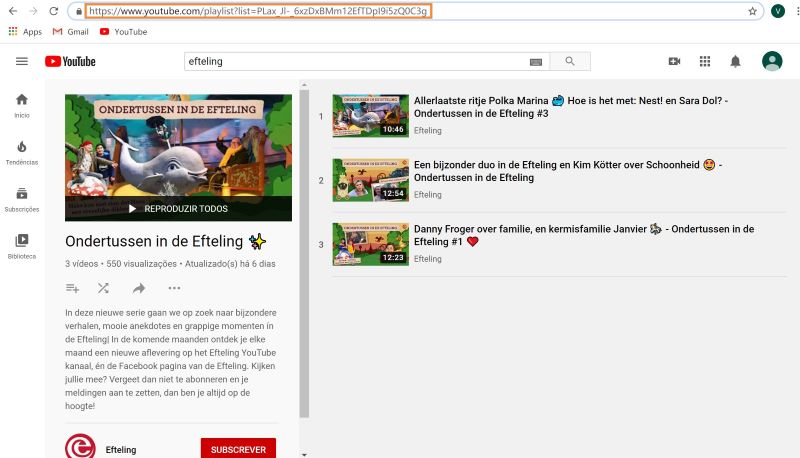Open Biblioteca in the sidebar
The width and height of the screenshot is (800, 458).
click(x=22, y=246)
